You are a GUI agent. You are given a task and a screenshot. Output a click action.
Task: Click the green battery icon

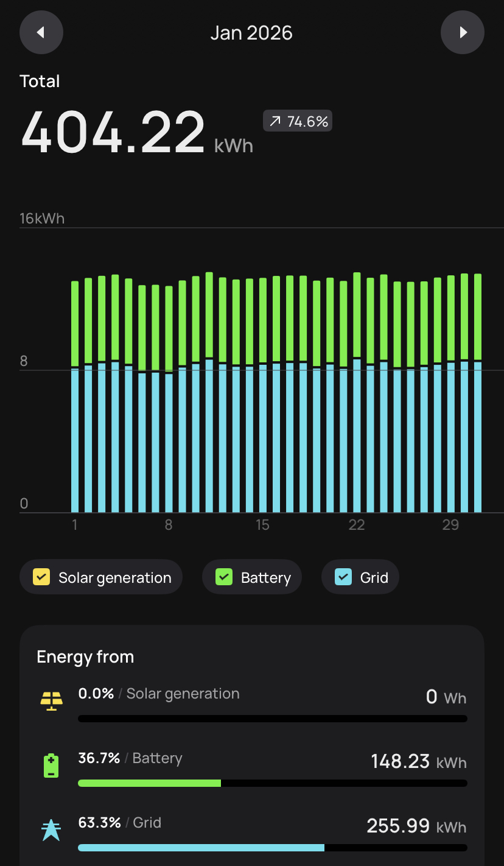tap(51, 766)
